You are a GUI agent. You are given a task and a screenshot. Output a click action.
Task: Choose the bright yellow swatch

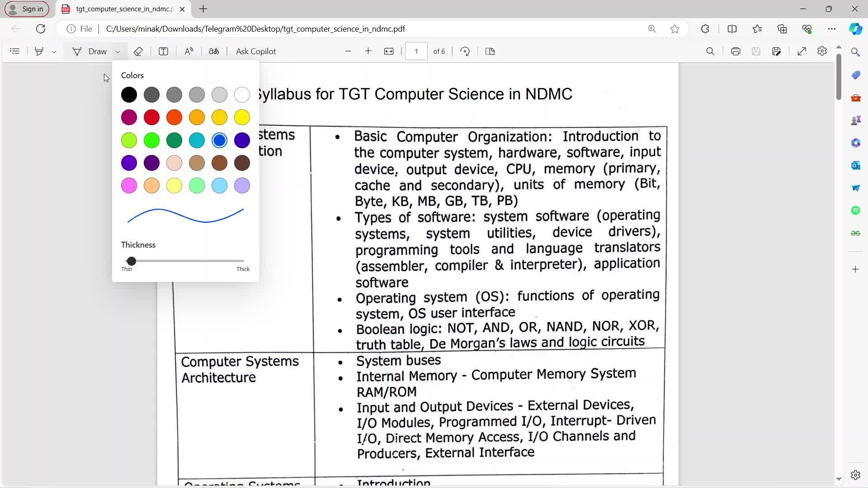(242, 117)
